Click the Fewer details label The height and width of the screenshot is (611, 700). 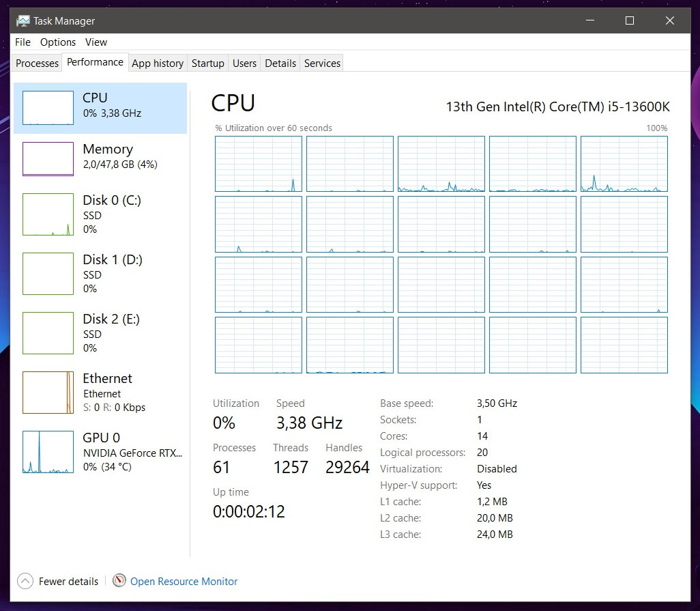pos(68,582)
